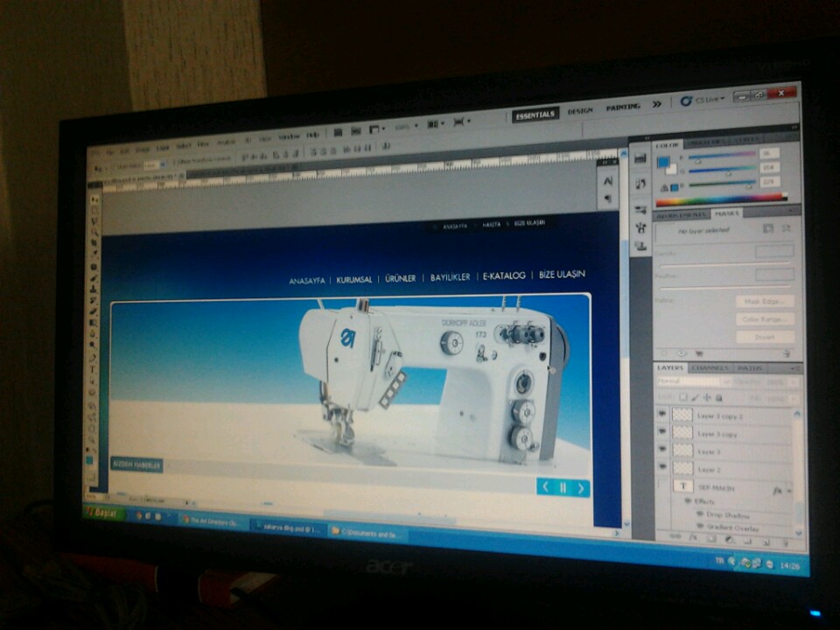The height and width of the screenshot is (630, 840).
Task: Click the foreground color swatch
Action: (x=663, y=162)
